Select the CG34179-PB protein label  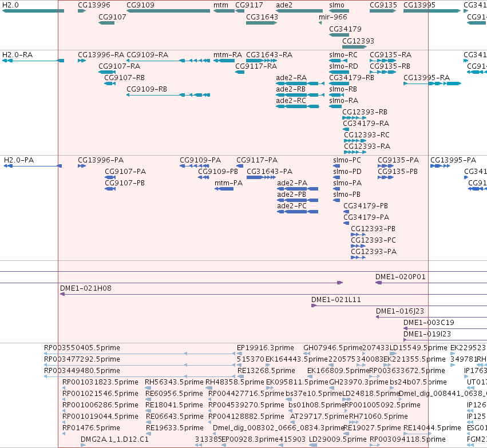point(366,206)
